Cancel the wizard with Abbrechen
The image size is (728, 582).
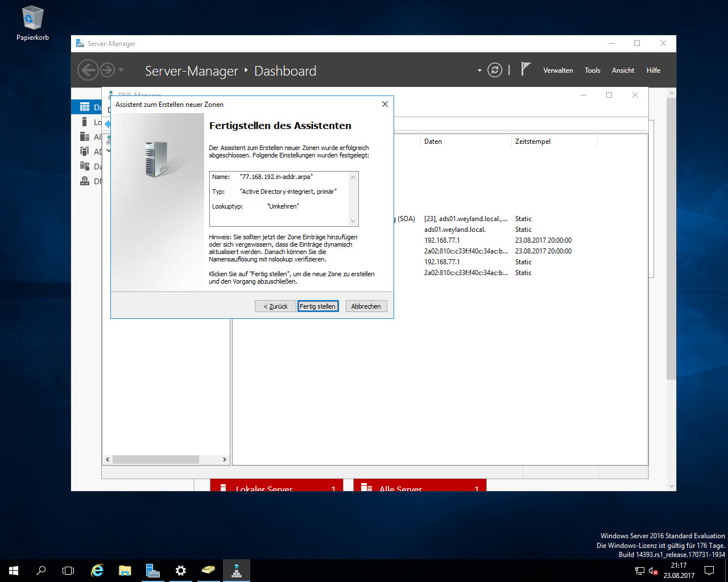pyautogui.click(x=366, y=306)
